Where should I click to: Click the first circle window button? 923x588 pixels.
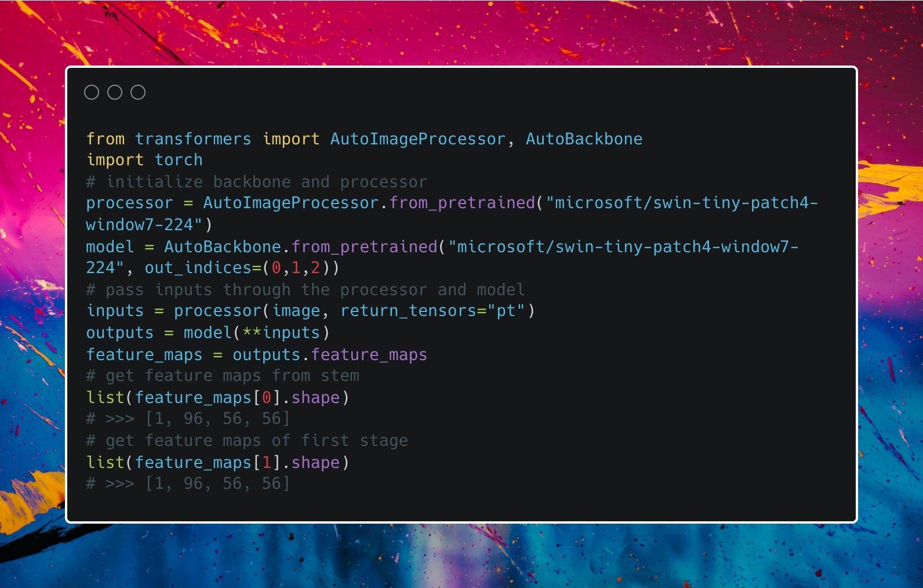point(92,92)
